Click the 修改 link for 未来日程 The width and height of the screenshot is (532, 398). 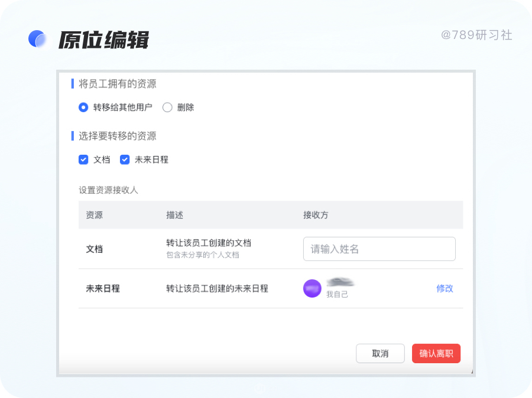(x=445, y=289)
